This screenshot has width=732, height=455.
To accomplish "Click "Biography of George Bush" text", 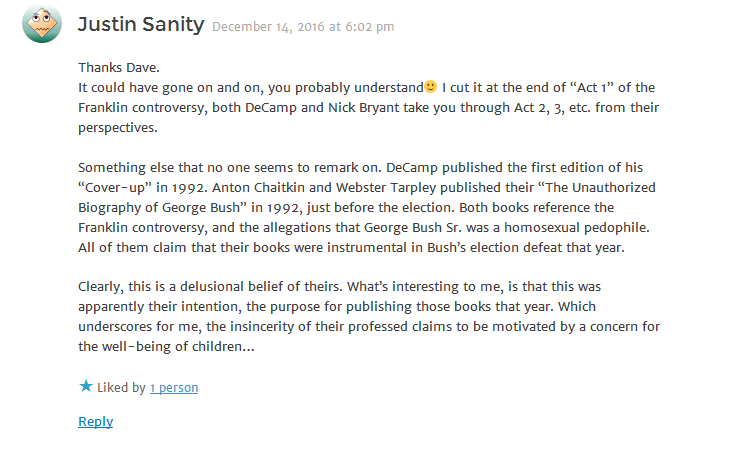I will click(x=159, y=208).
